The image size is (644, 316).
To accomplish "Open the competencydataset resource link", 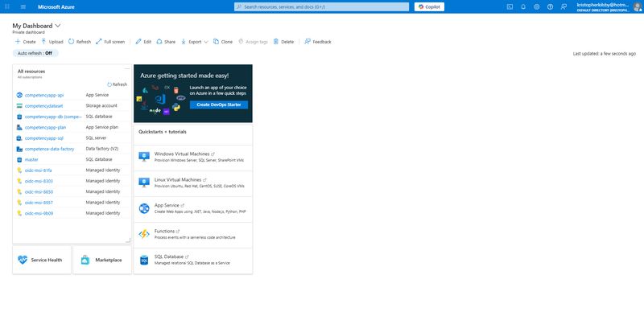I will pyautogui.click(x=44, y=106).
